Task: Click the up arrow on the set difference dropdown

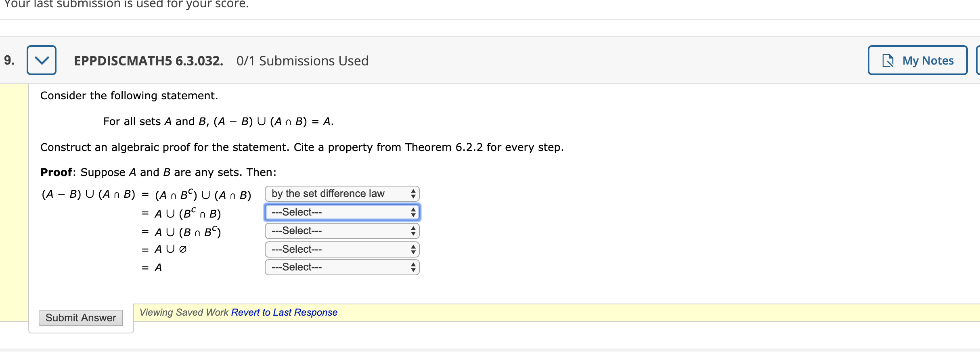Action: click(x=413, y=191)
